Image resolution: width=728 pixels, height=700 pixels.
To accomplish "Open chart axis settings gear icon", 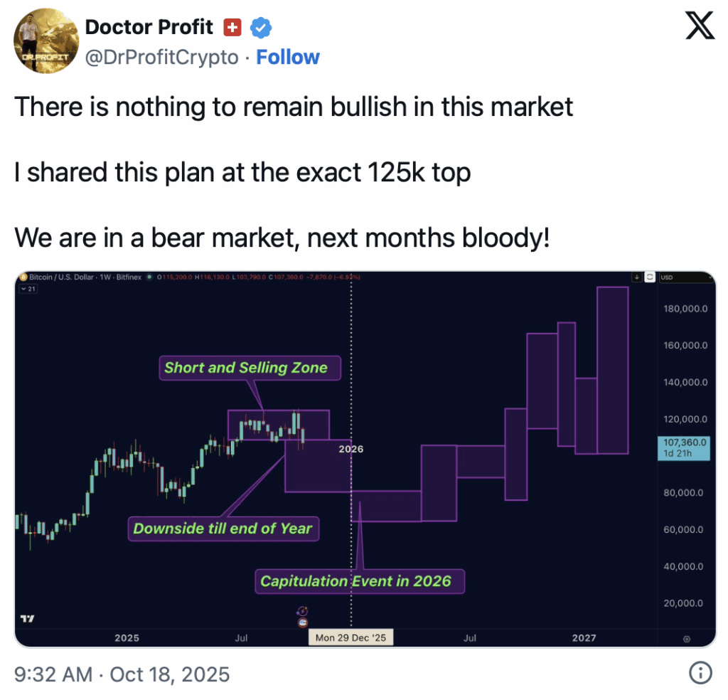I will coord(686,638).
